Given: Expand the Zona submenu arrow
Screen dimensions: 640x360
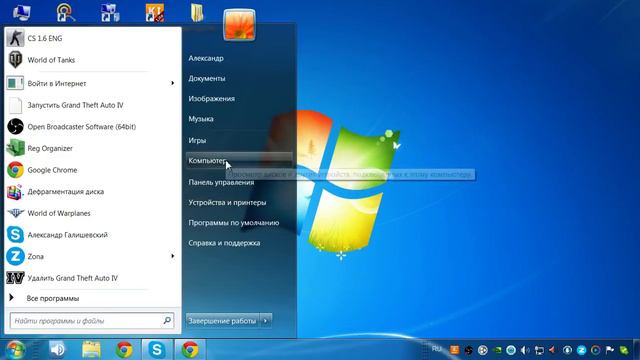Looking at the screenshot, I should (x=172, y=256).
